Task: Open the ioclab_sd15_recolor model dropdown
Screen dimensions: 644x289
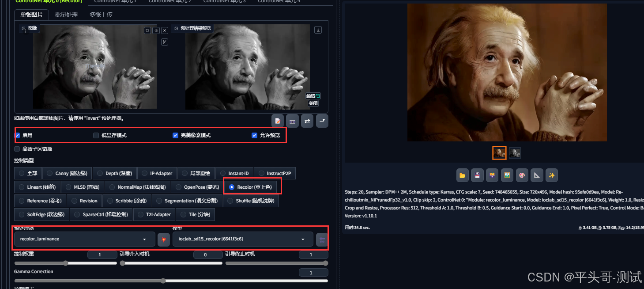Action: (x=243, y=239)
